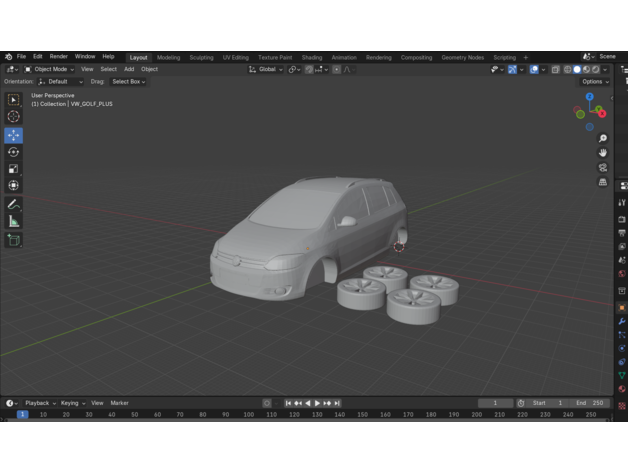Pick the Annotate tool
Image resolution: width=628 pixels, height=472 pixels.
click(x=13, y=204)
